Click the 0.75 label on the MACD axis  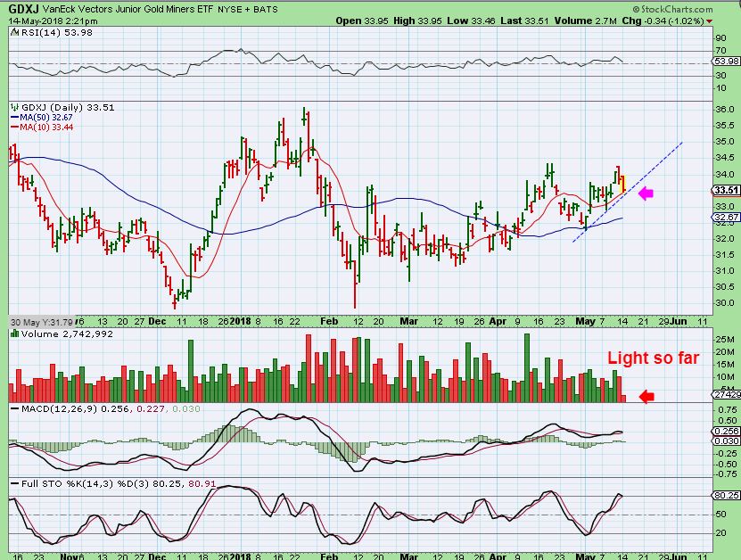[x=726, y=409]
